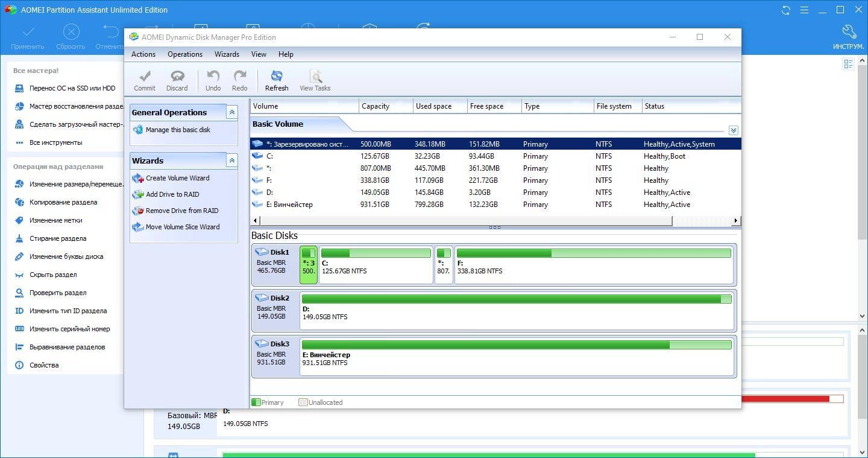Select the F: volume row
Image resolution: width=868 pixels, height=458 pixels.
495,180
